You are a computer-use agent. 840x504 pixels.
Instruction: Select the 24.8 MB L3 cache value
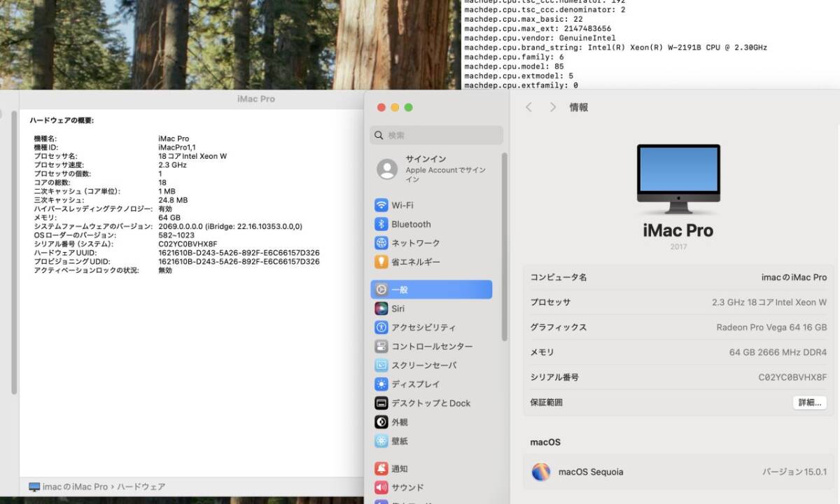tap(173, 200)
